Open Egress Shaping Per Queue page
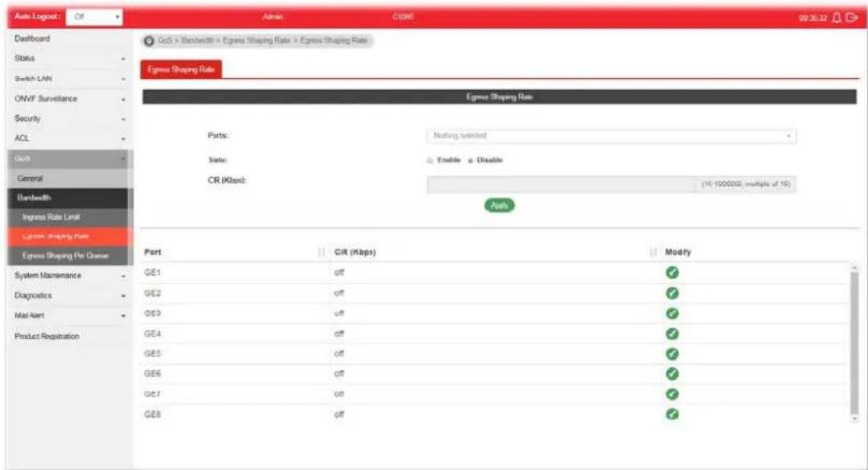This screenshot has width=868, height=470. click(69, 256)
